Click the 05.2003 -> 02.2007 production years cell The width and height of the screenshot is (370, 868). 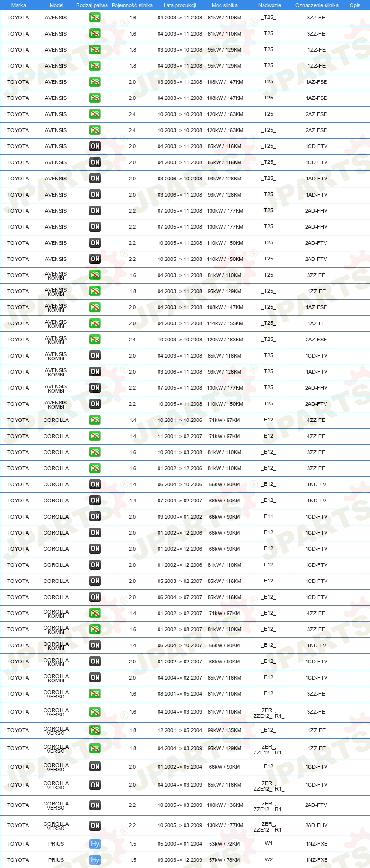click(180, 581)
